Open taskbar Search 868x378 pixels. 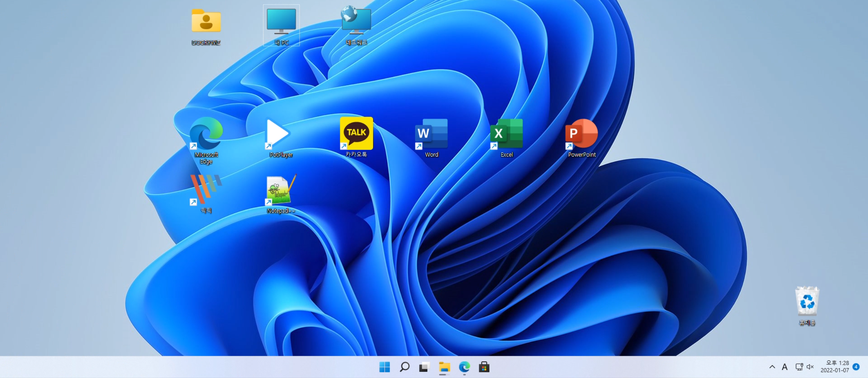point(405,367)
